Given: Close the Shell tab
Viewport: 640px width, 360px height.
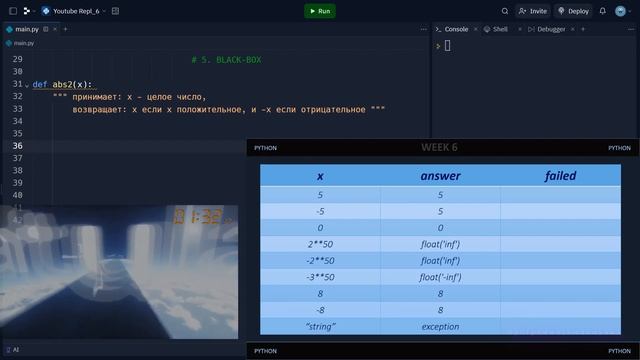Looking at the screenshot, I should pyautogui.click(x=520, y=29).
